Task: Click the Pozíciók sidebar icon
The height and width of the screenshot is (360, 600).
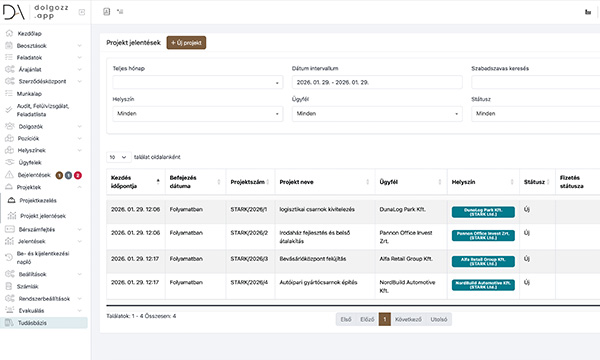Action: click(9, 138)
